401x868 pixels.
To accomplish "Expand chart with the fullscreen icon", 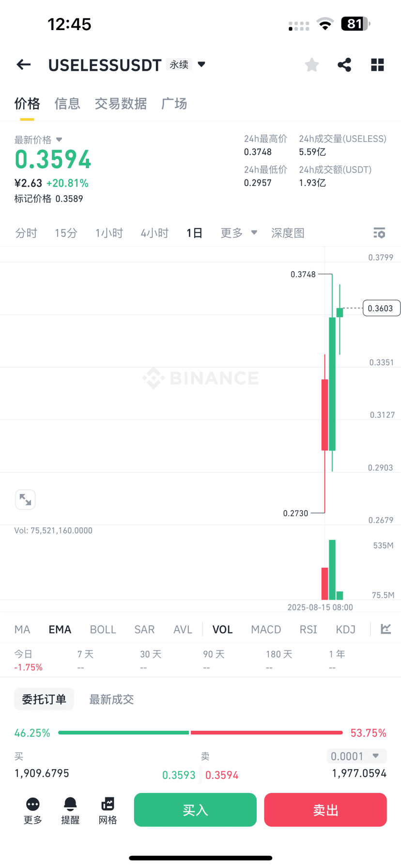I will 25,499.
